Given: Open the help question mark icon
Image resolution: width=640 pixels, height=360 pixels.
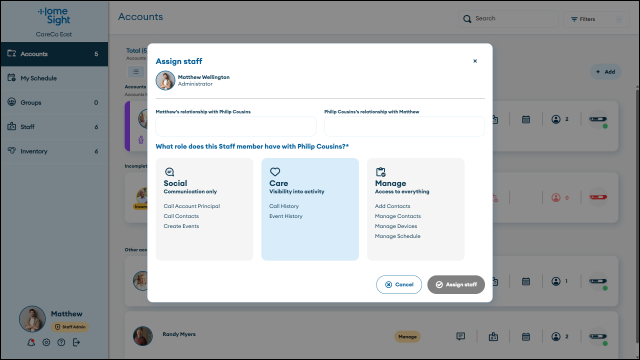Looking at the screenshot, I should tap(61, 342).
